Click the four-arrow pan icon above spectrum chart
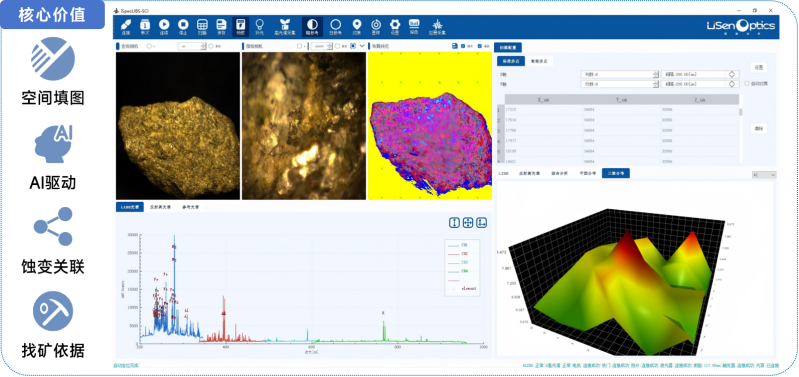The height and width of the screenshot is (377, 799). pyautogui.click(x=468, y=223)
